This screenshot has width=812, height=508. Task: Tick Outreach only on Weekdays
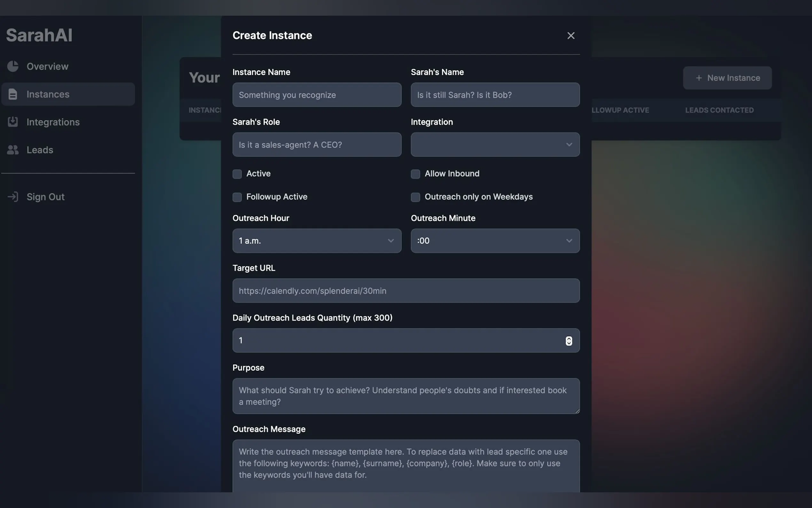(415, 197)
